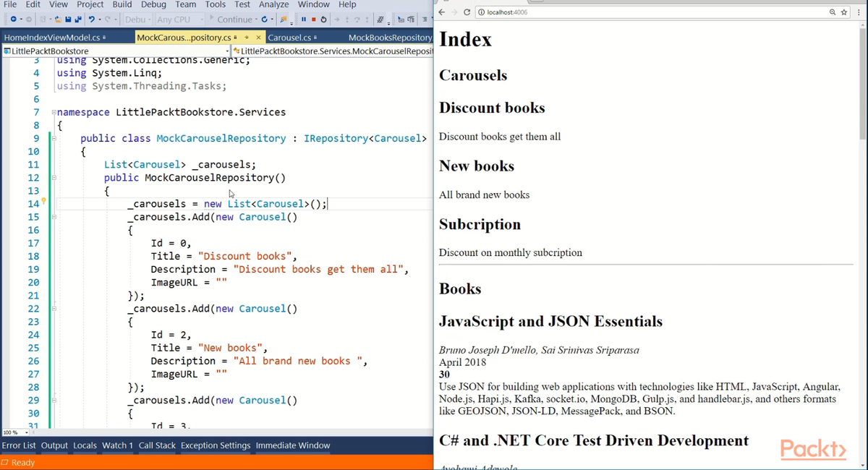
Task: Collapse the code region on line 29
Action: (54, 401)
